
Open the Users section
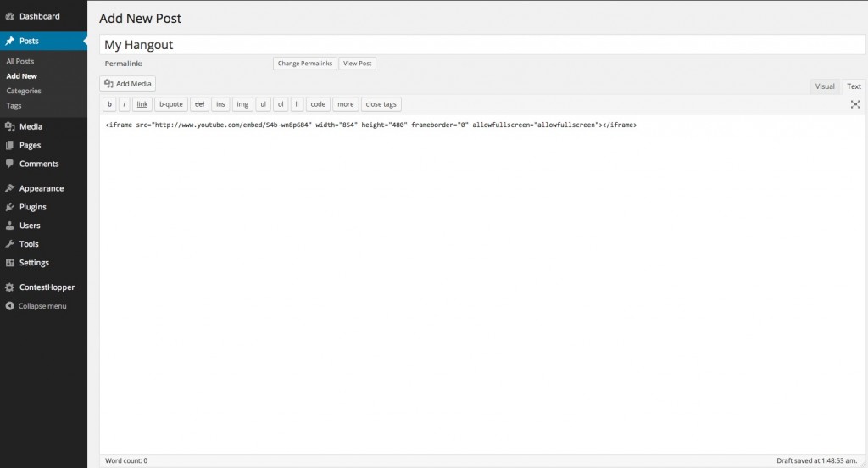[29, 226]
